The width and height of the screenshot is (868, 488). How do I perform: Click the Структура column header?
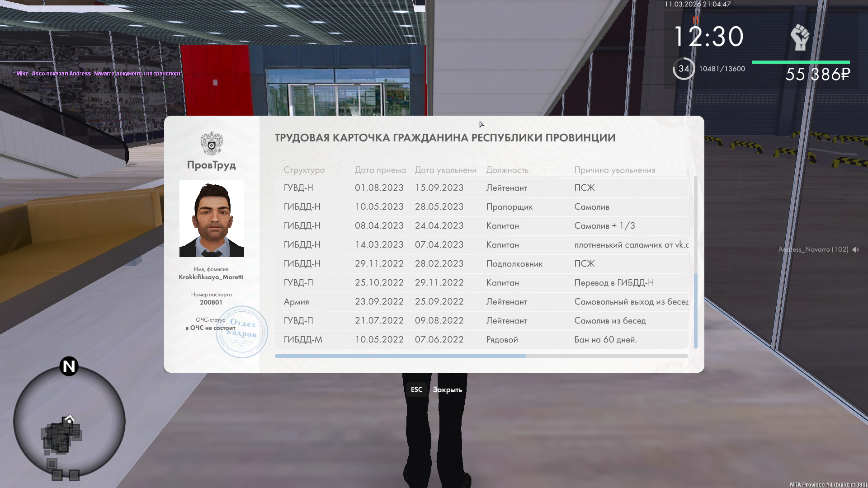[304, 170]
